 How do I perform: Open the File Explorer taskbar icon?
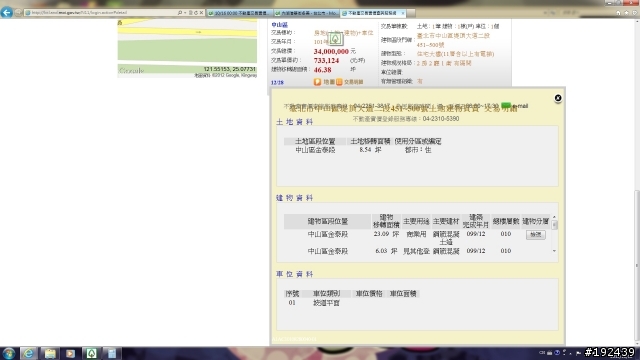tap(50, 353)
